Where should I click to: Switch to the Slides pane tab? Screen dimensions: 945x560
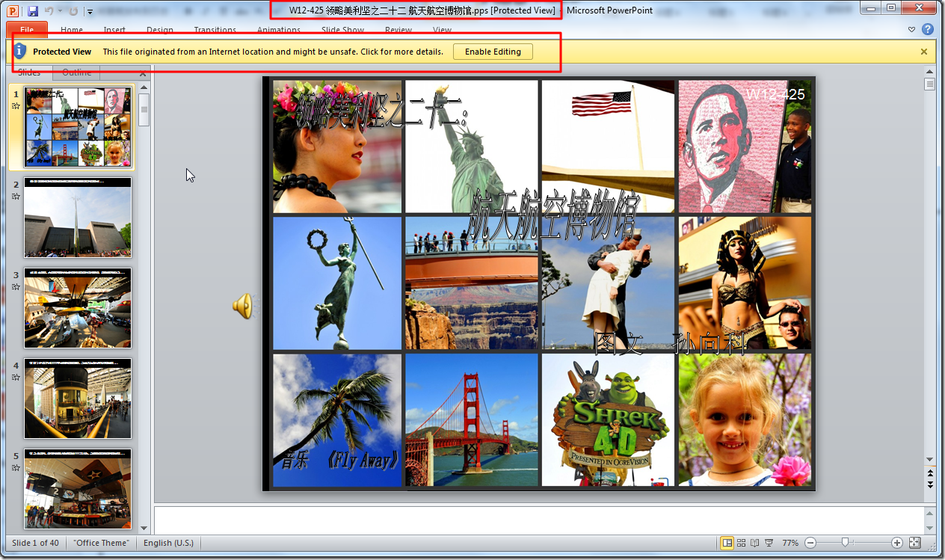point(29,73)
